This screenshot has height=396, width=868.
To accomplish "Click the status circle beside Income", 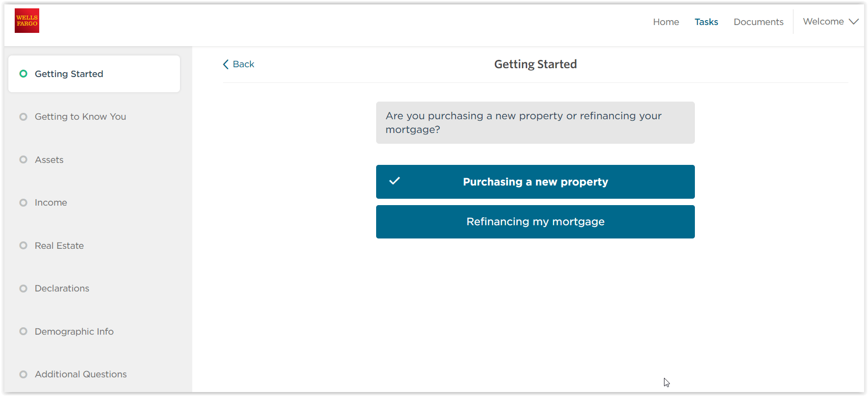I will tap(23, 202).
